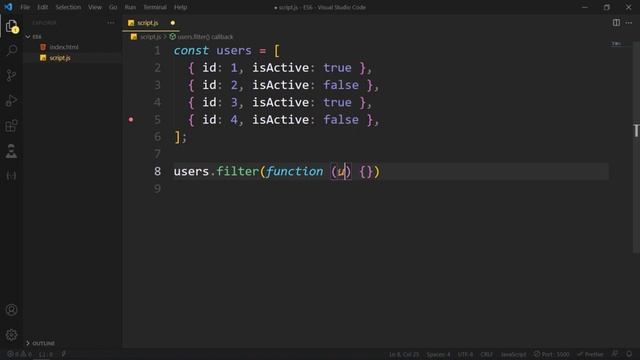Toggle the breakpoint on line 5
640x360 pixels.
pyautogui.click(x=131, y=120)
